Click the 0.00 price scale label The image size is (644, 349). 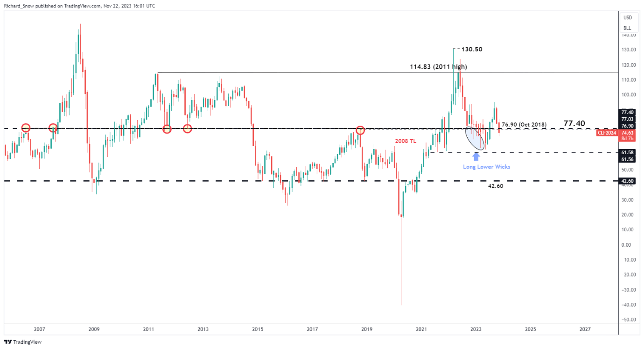(x=627, y=245)
